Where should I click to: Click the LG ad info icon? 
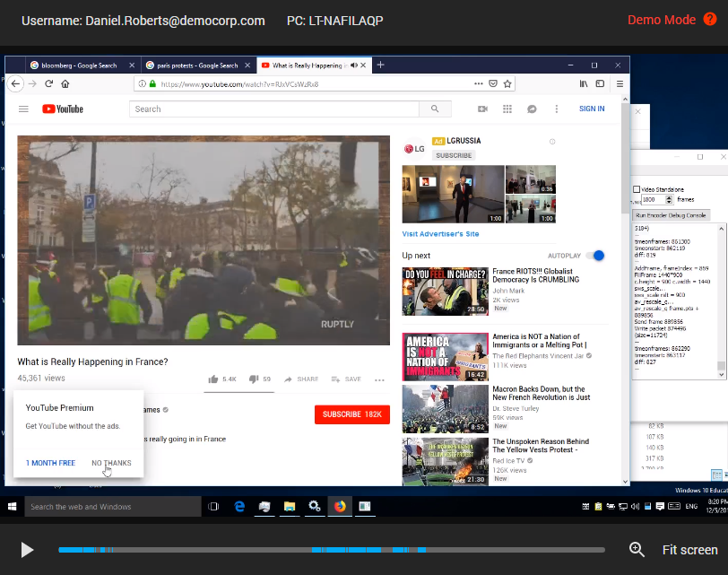click(x=552, y=141)
